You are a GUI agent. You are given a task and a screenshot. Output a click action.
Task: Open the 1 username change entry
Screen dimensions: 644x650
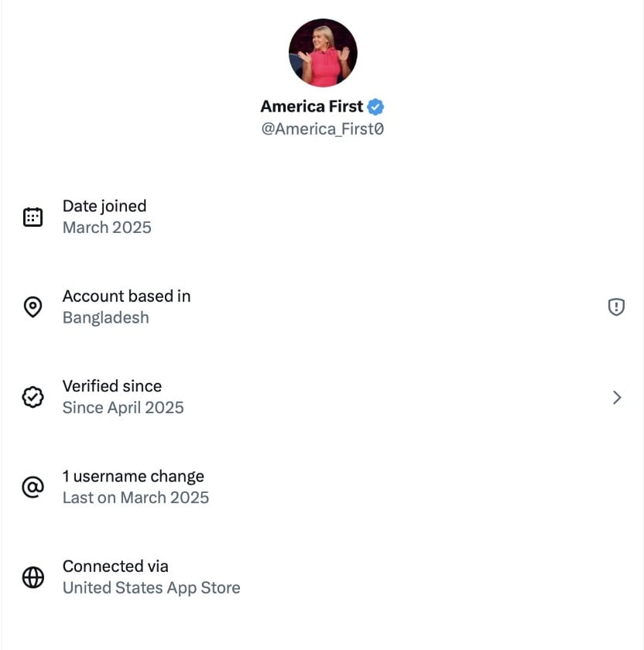pos(133,477)
